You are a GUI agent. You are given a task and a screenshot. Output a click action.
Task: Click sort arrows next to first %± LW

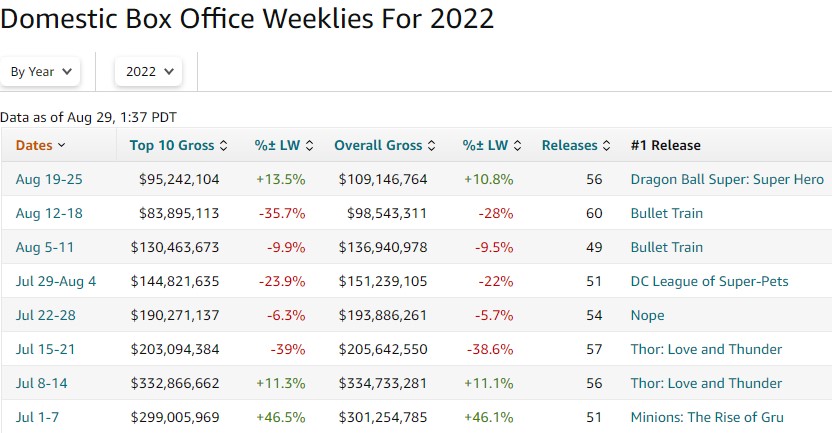tap(310, 145)
